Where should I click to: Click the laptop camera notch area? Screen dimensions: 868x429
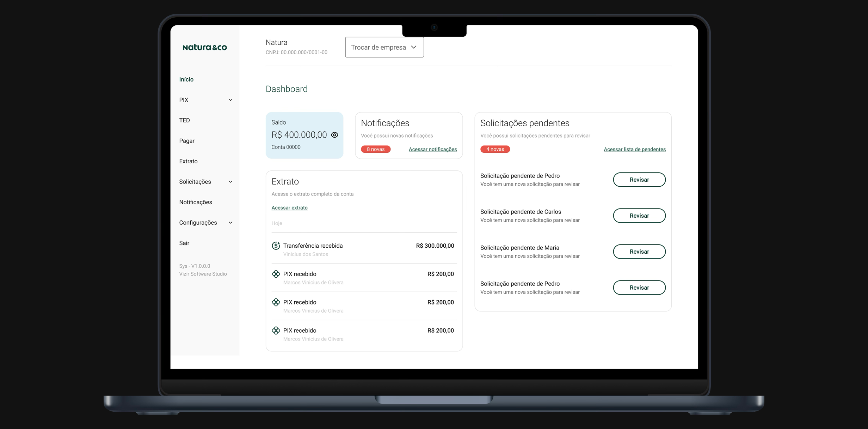point(434,28)
